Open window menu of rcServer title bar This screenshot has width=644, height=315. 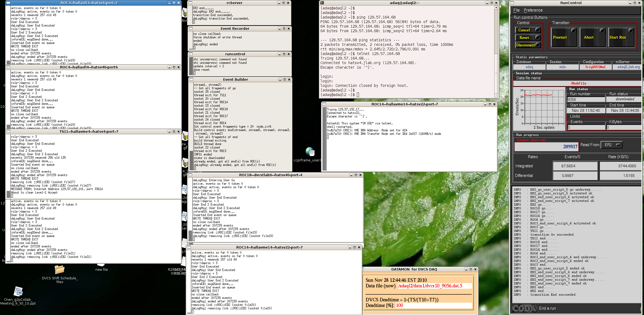(190, 3)
